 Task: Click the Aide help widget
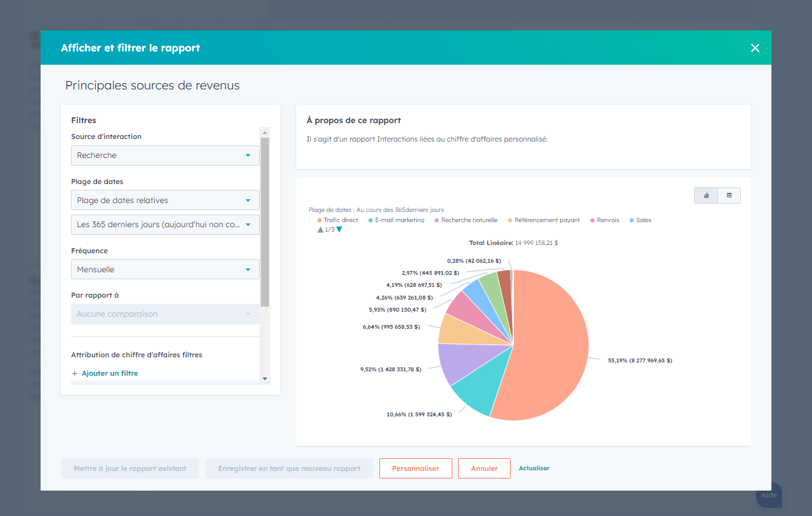click(x=769, y=495)
